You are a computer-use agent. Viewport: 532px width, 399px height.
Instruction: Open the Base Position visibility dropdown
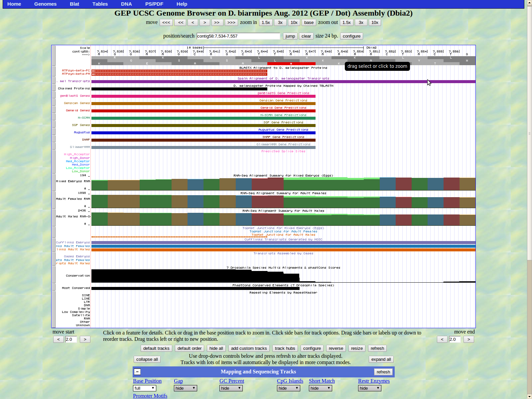tap(145, 388)
